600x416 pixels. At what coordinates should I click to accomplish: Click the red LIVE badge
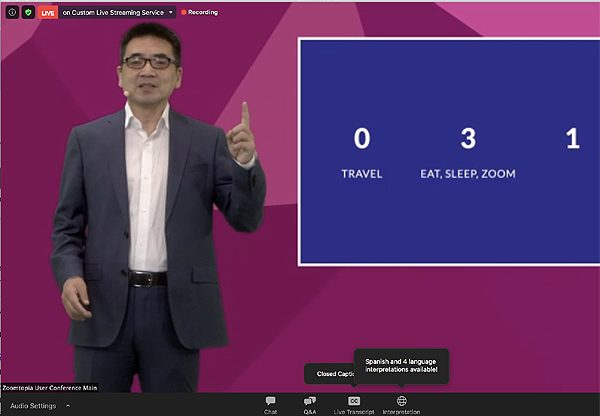pyautogui.click(x=47, y=12)
